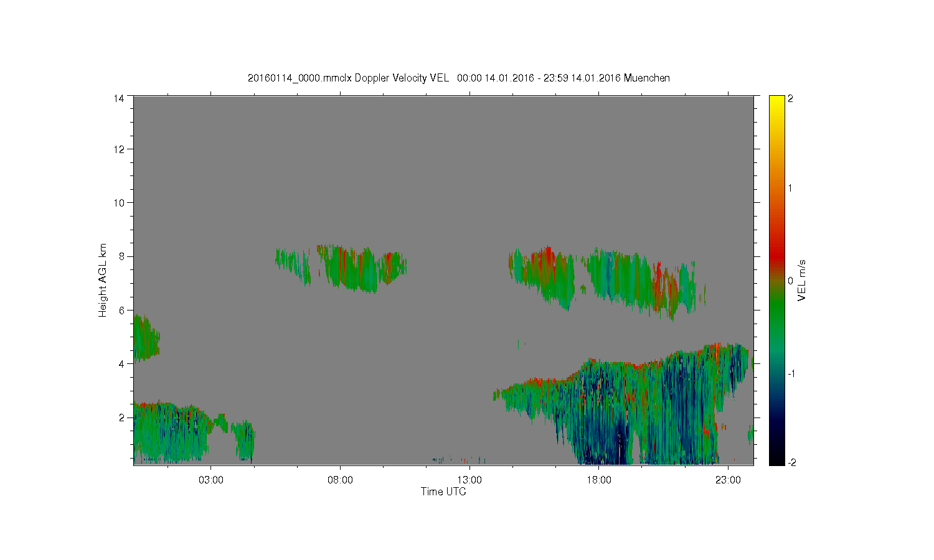Viewport: 934px width, 560px height.
Task: Select the "18:00" time tick label
Action: pyautogui.click(x=599, y=480)
